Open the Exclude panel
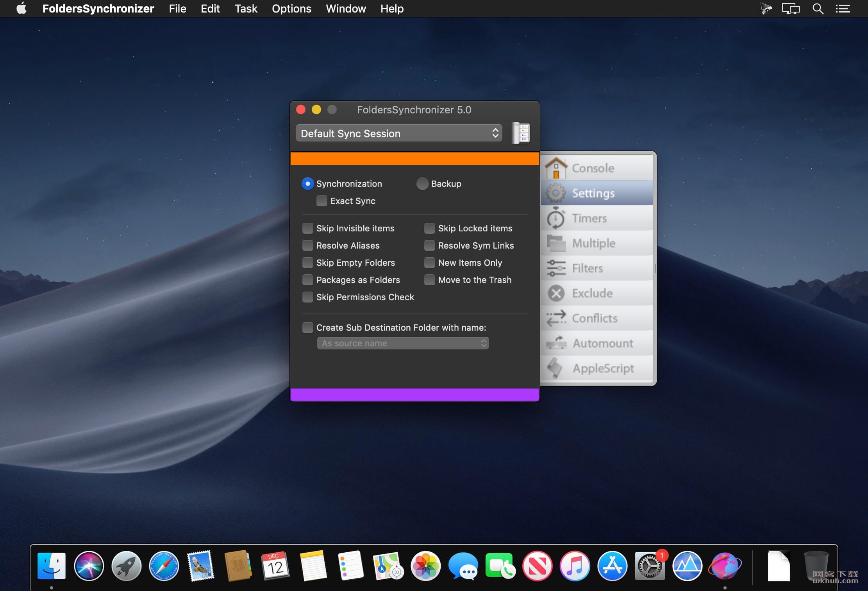Screen dimensions: 868x591 click(597, 293)
